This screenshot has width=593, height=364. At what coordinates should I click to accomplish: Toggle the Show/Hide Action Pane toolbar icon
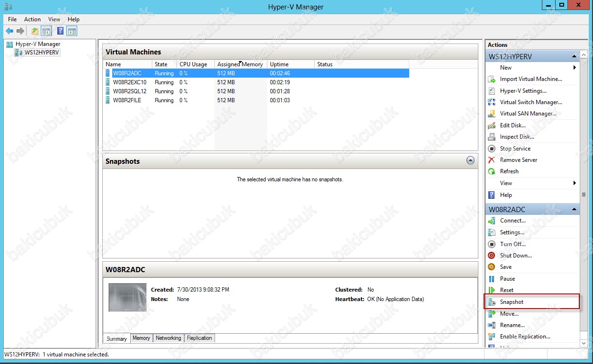(72, 31)
